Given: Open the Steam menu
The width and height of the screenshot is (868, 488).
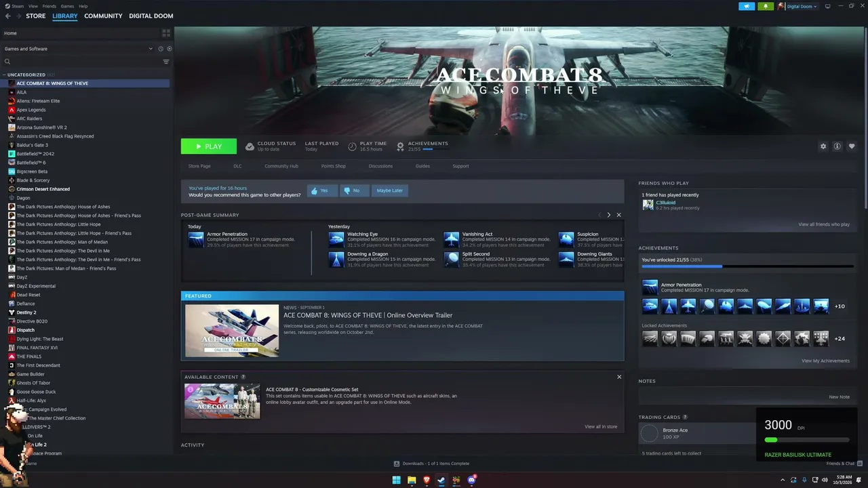Looking at the screenshot, I should click(18, 6).
